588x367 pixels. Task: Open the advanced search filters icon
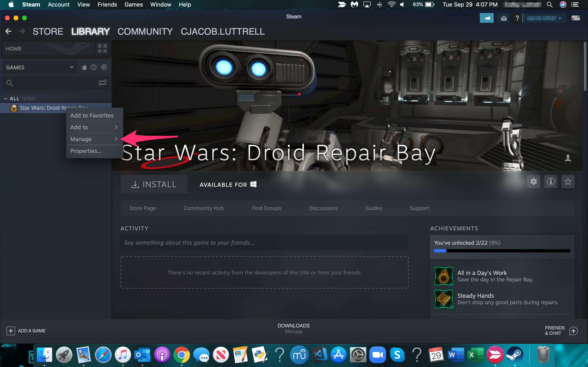click(x=102, y=83)
